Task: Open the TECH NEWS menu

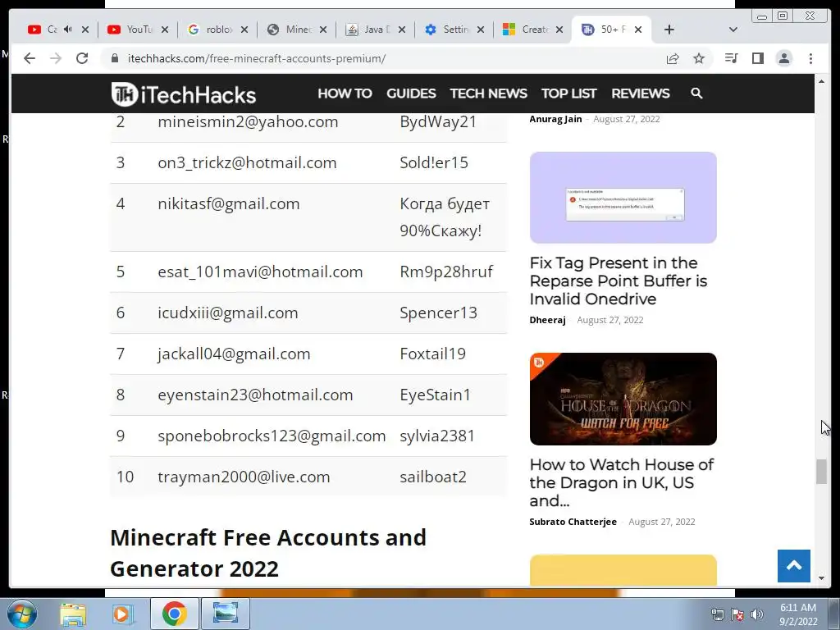Action: pyautogui.click(x=489, y=94)
